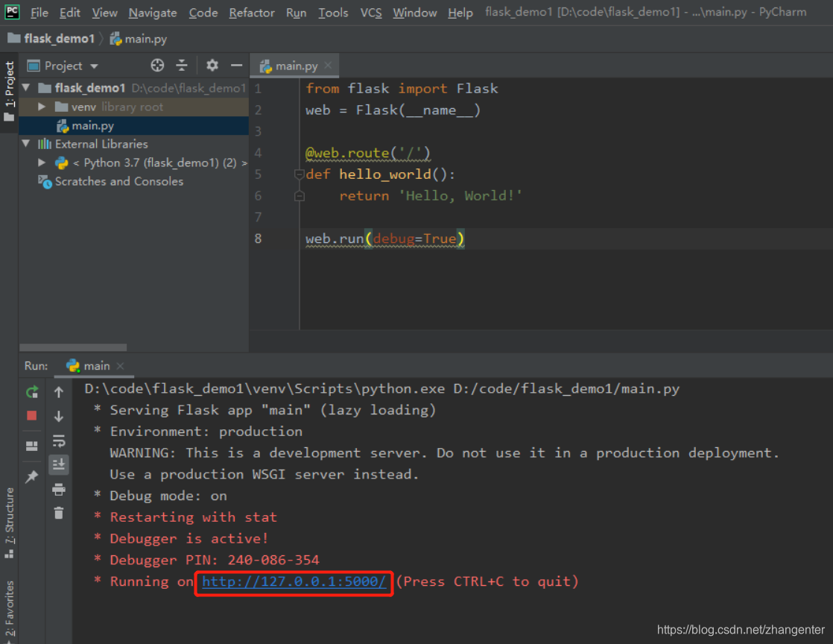
Task: Collapse the External Libraries node
Action: tap(27, 143)
